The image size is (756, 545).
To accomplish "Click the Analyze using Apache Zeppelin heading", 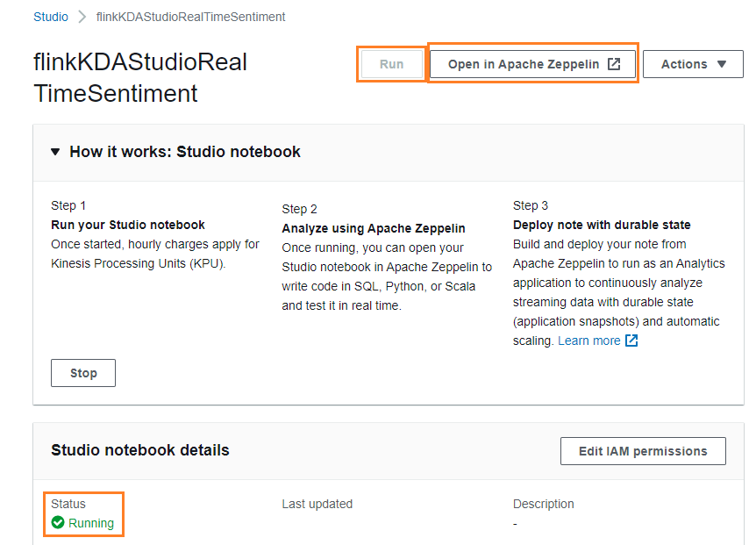I will click(x=374, y=228).
